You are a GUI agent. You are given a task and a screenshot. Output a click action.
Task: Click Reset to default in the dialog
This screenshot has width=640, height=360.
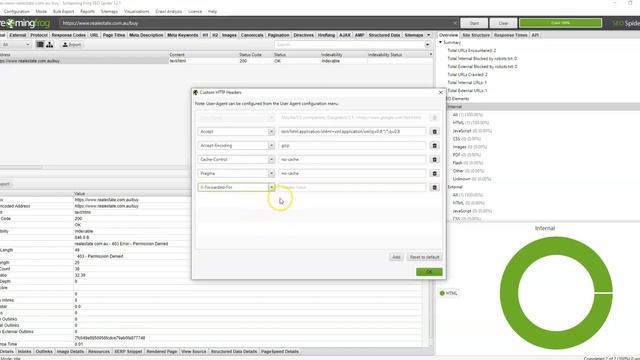click(x=424, y=257)
